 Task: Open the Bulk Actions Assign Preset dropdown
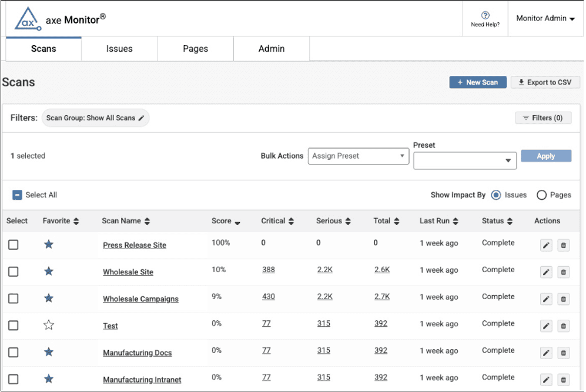pos(359,156)
